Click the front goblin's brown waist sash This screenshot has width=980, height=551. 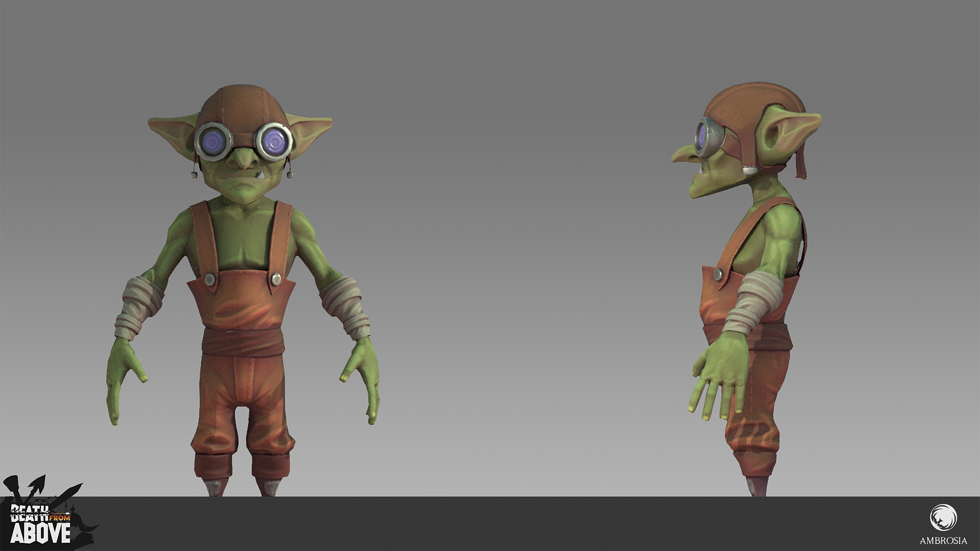tap(242, 342)
